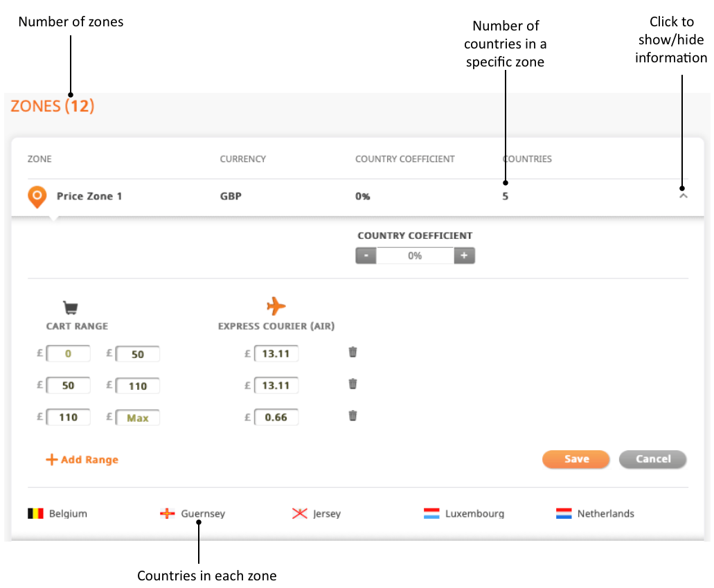Select the Netherlands flag icon

564,514
